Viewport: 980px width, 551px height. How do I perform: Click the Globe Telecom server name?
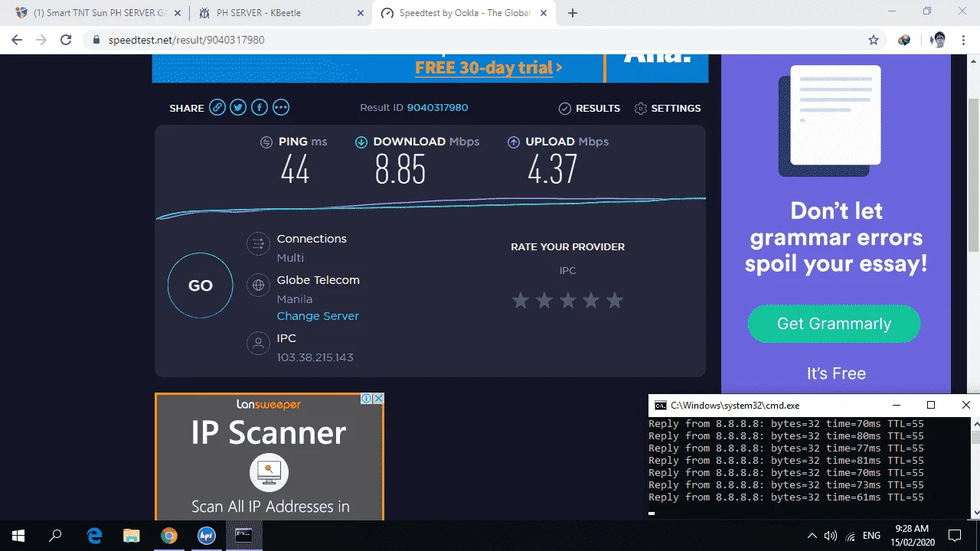click(318, 280)
